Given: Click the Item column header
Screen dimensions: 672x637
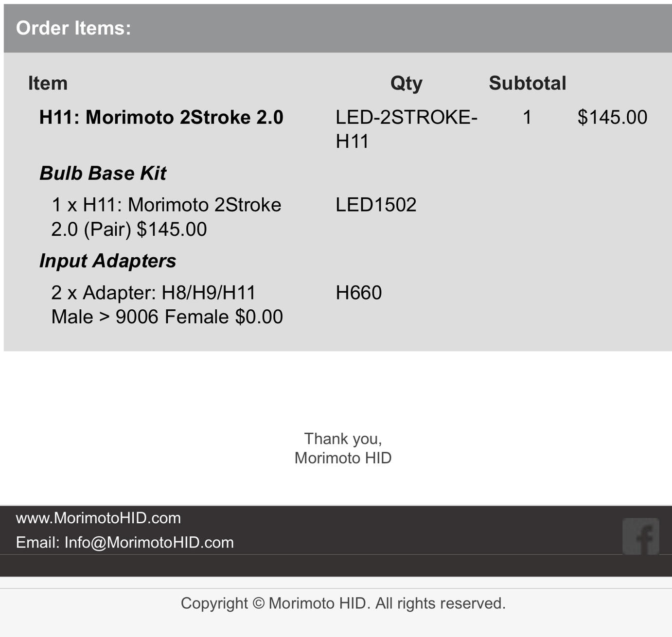Looking at the screenshot, I should pyautogui.click(x=48, y=83).
